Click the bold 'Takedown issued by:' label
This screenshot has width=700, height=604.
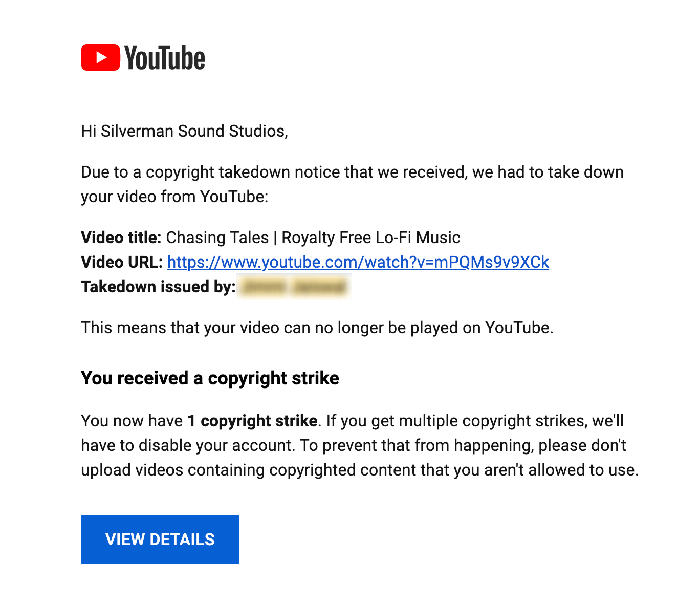click(x=158, y=287)
